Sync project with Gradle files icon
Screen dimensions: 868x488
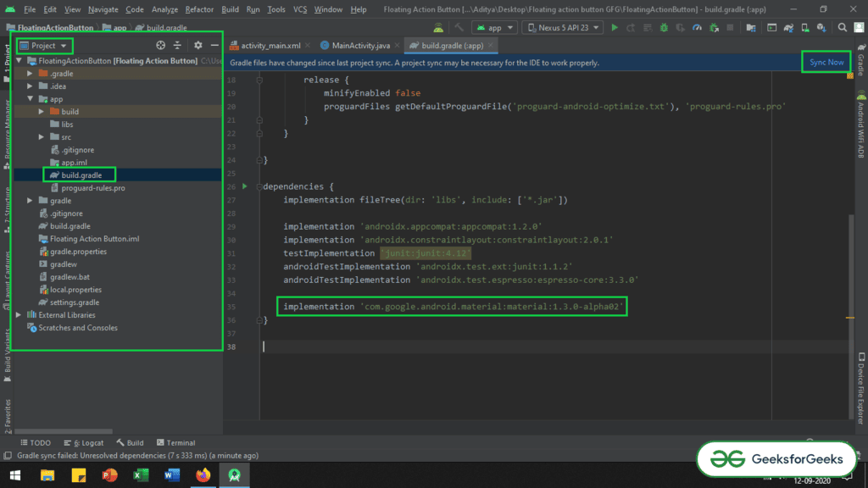tap(787, 27)
